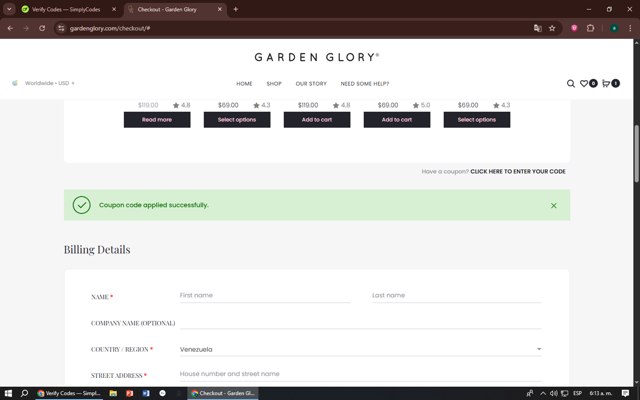Screen dimensions: 640x400
Task: Go back with the browser back arrow
Action: (10, 28)
